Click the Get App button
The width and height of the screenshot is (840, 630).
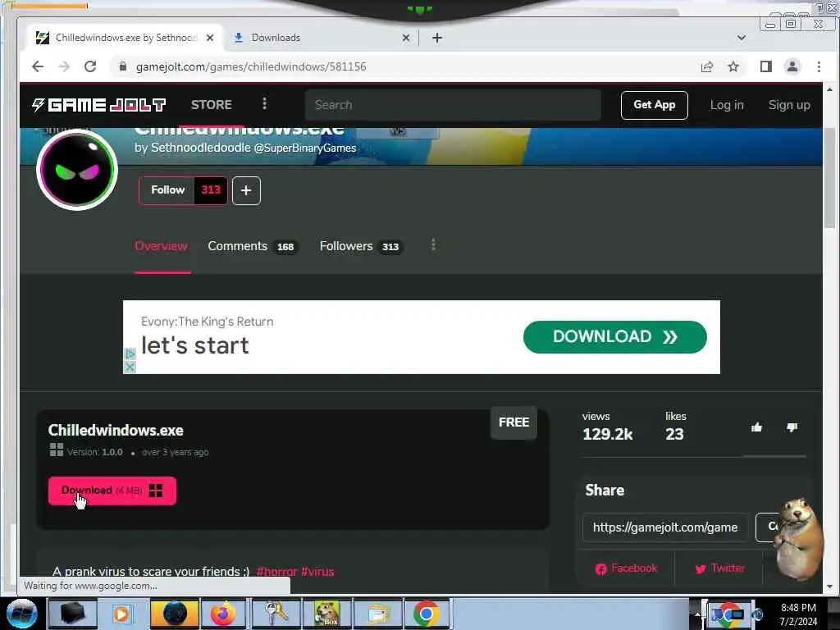pos(654,105)
